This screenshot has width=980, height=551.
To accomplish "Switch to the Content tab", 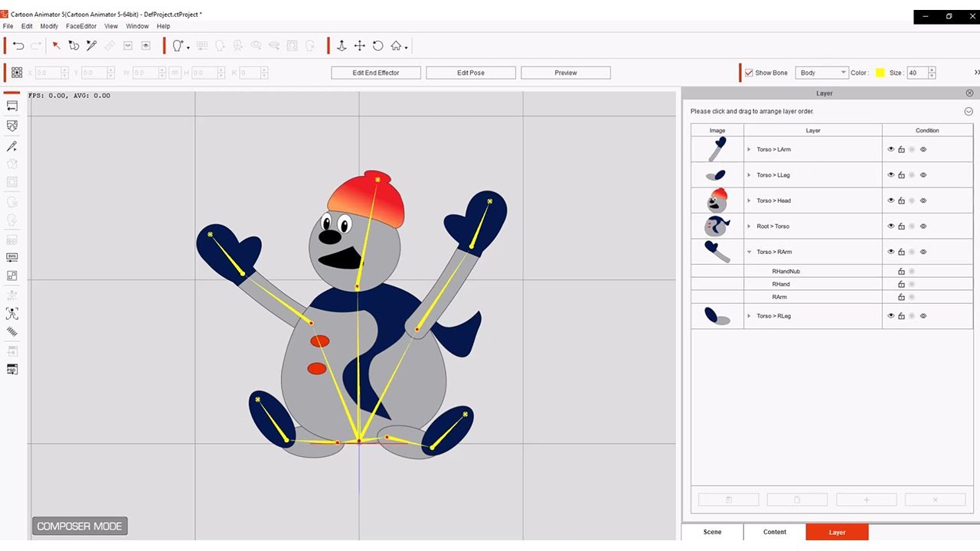I will pyautogui.click(x=775, y=532).
